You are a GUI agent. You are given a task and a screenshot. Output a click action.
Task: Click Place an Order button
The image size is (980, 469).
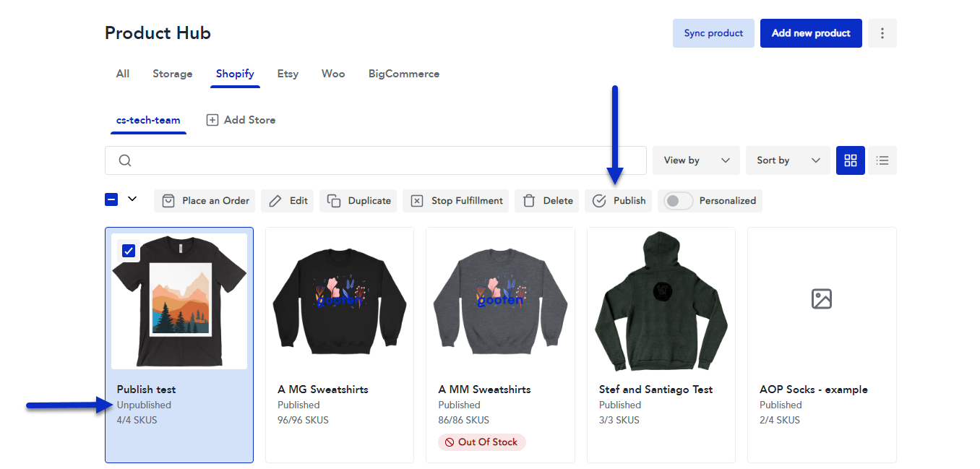(205, 201)
